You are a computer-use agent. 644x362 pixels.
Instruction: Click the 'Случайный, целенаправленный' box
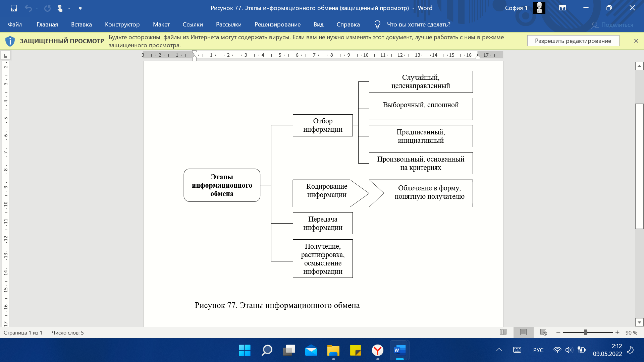click(421, 82)
